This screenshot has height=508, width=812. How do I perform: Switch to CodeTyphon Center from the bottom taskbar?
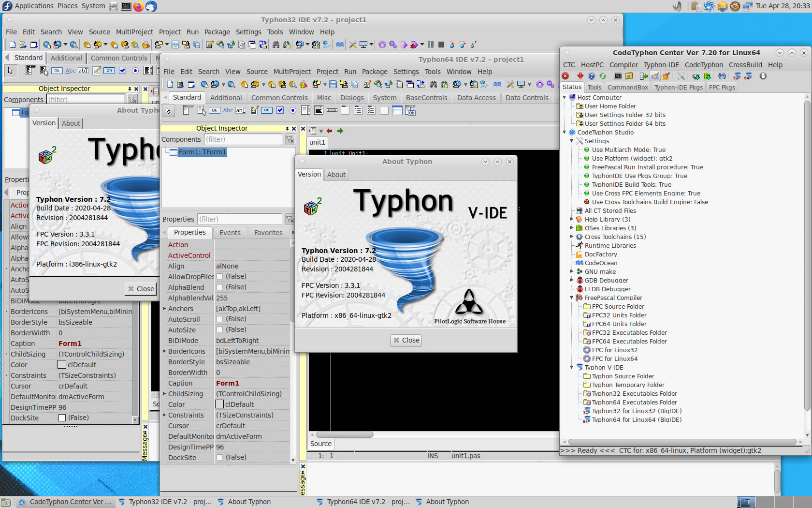[65, 502]
